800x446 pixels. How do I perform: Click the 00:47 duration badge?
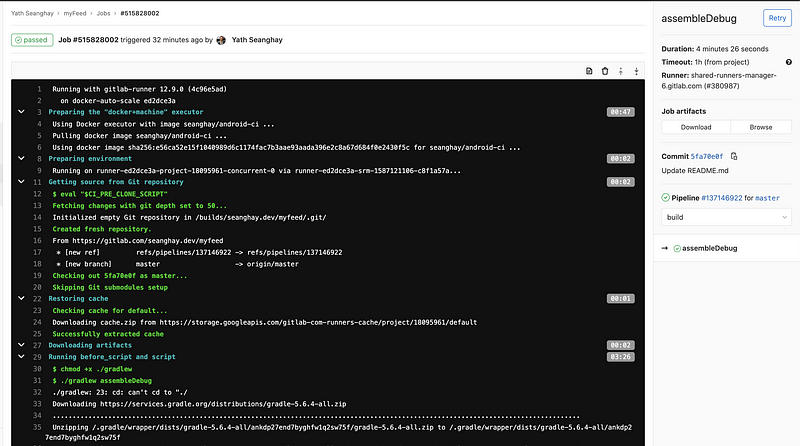620,112
